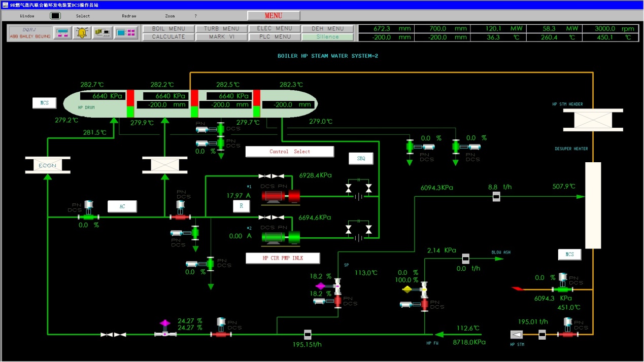Image resolution: width=644 pixels, height=362 pixels.
Task: Click the BOIL MENU button
Action: coord(168,29)
